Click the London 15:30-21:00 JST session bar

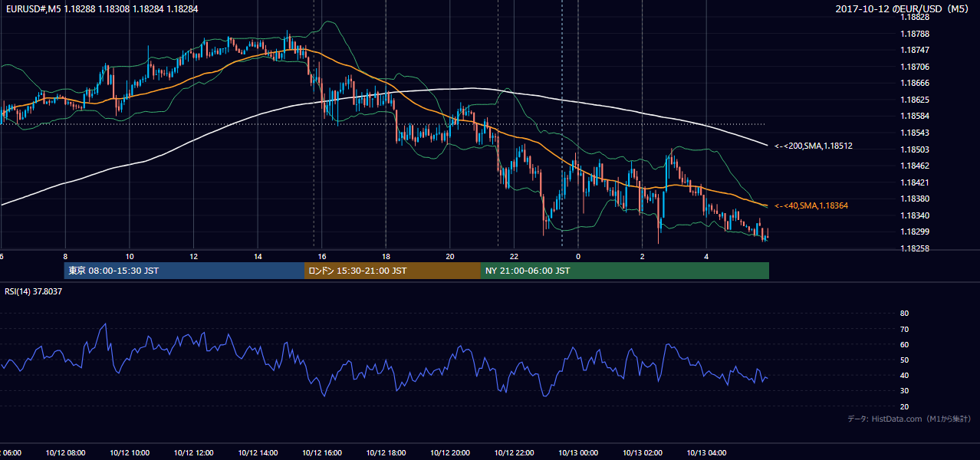pos(393,271)
